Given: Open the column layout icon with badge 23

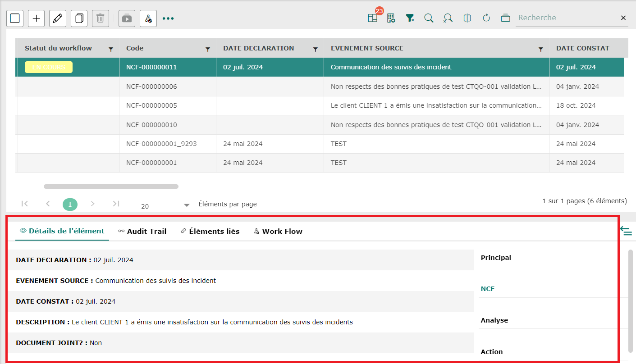Looking at the screenshot, I should [372, 18].
